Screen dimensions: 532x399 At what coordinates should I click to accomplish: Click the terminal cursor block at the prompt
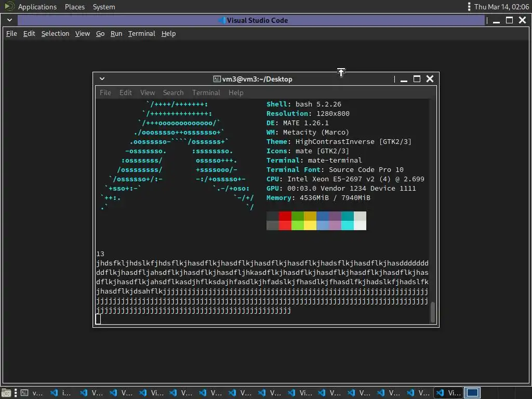point(98,319)
